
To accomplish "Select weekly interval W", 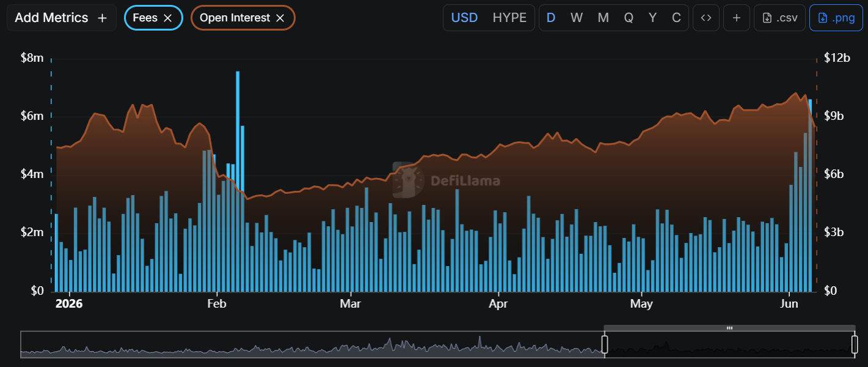I will coord(577,18).
